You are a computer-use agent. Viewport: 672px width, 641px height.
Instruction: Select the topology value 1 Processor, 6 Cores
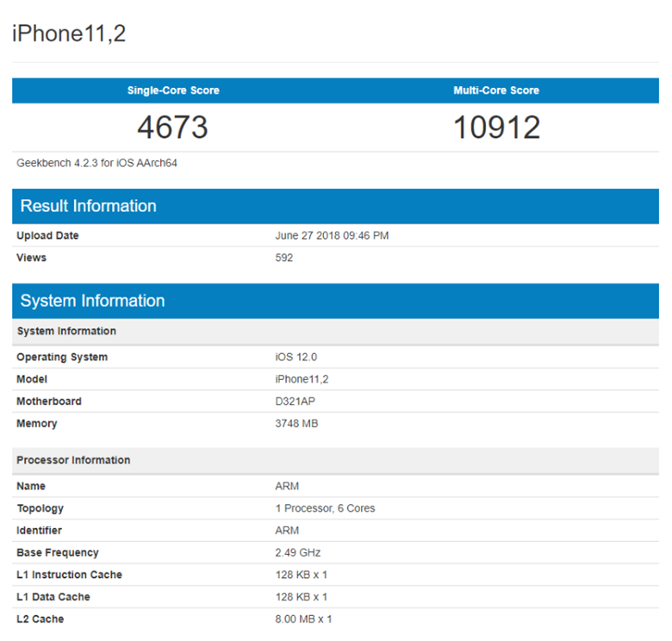point(325,508)
